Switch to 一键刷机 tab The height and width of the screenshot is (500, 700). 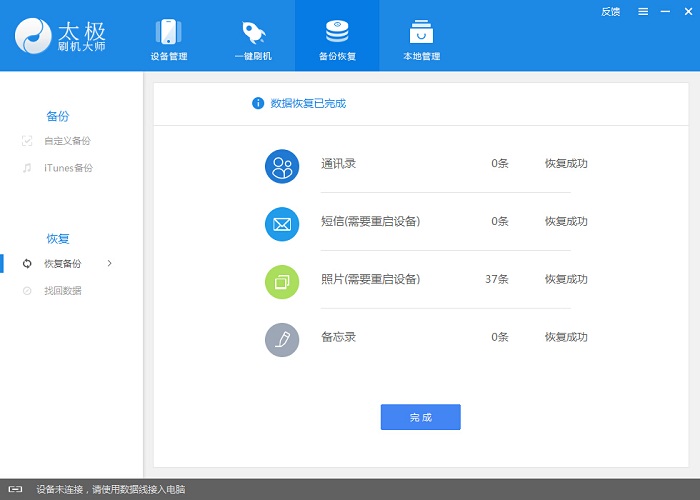(x=253, y=38)
